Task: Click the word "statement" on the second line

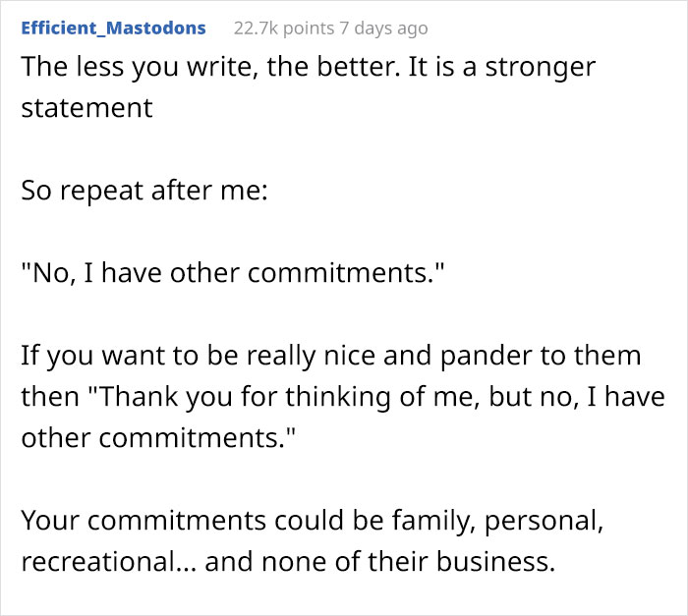Action: coord(86,107)
